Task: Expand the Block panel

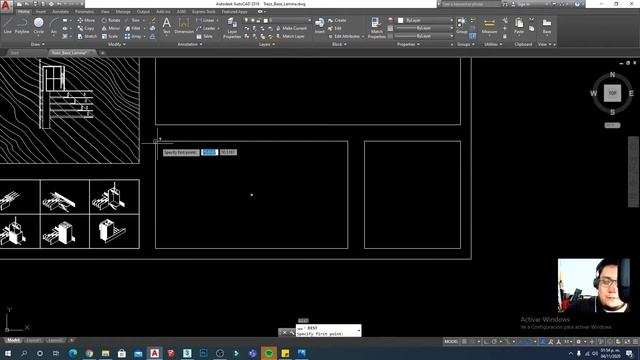Action: pyautogui.click(x=339, y=44)
